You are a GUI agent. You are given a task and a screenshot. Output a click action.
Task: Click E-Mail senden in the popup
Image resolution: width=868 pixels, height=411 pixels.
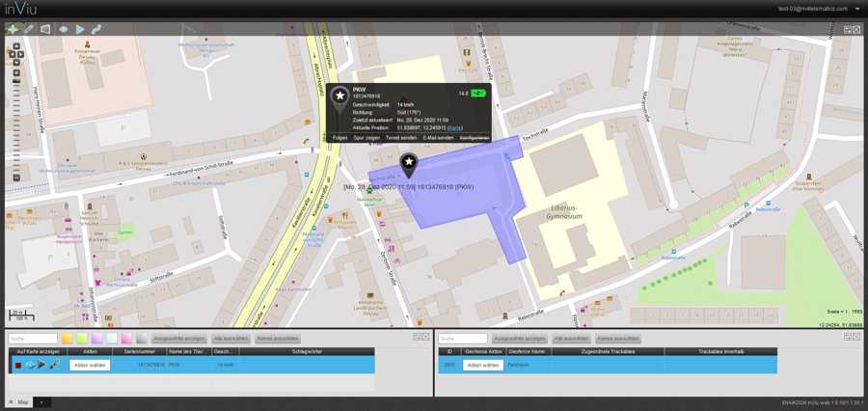pos(438,137)
